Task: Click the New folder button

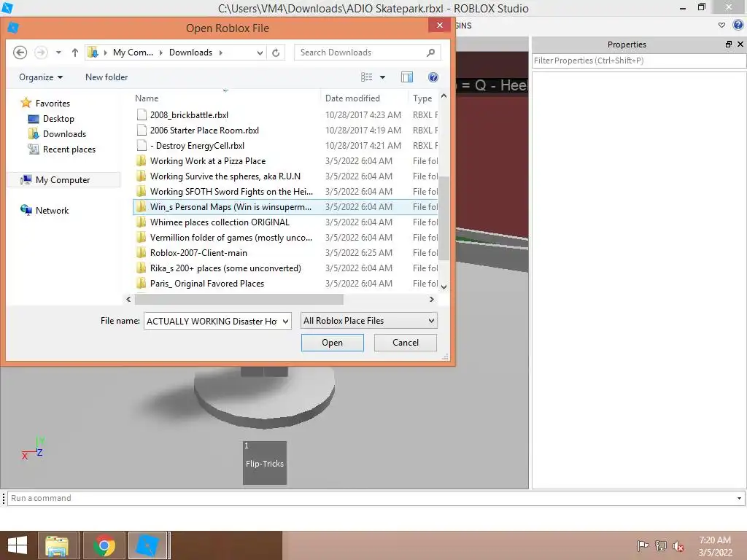Action: (x=107, y=77)
